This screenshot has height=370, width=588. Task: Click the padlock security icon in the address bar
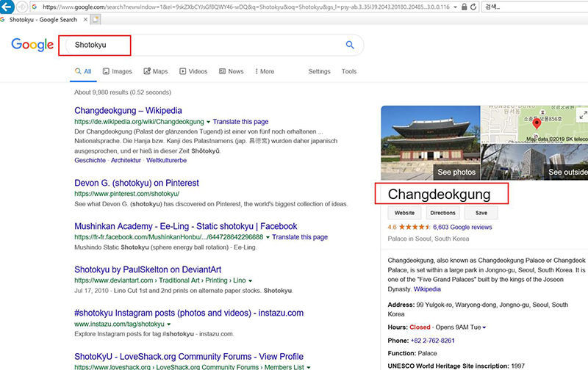(x=465, y=7)
